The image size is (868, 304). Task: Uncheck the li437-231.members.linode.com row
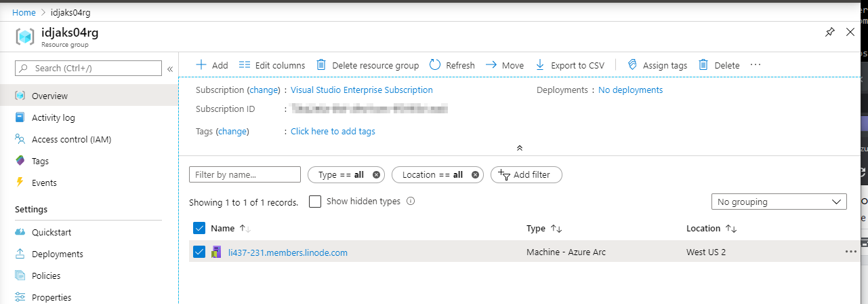tap(199, 252)
